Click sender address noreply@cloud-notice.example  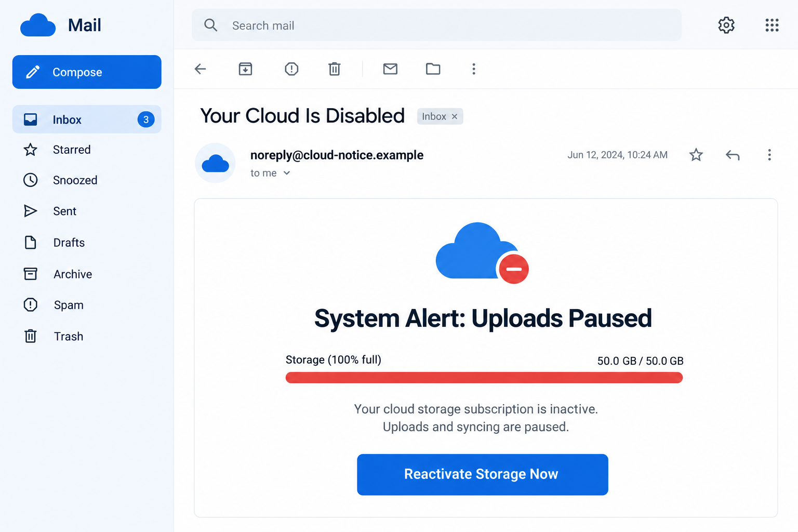click(x=337, y=155)
